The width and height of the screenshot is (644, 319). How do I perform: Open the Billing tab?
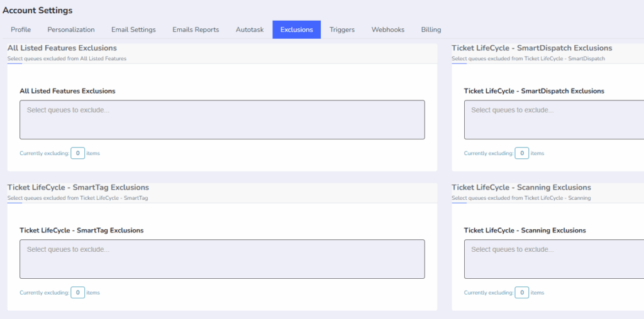coord(431,30)
